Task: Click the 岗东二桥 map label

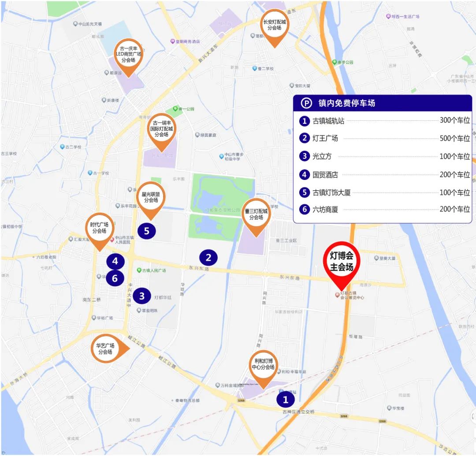Action: pos(92,299)
